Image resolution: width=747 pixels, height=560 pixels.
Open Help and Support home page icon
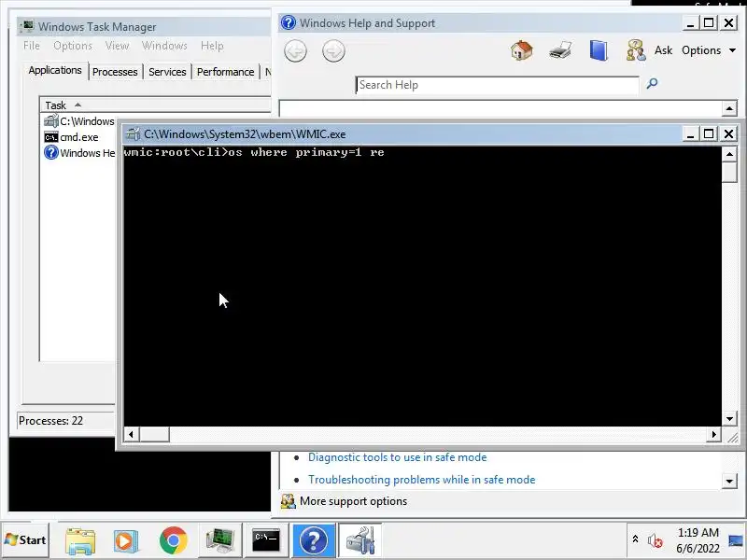[522, 50]
